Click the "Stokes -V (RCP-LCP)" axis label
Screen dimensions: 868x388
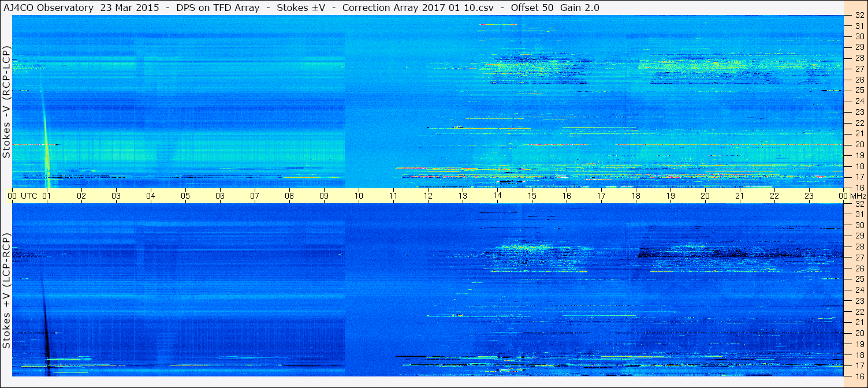point(6,102)
